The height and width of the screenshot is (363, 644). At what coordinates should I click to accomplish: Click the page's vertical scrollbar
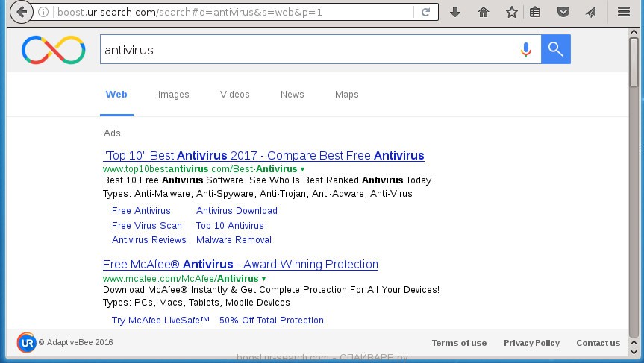pyautogui.click(x=634, y=186)
